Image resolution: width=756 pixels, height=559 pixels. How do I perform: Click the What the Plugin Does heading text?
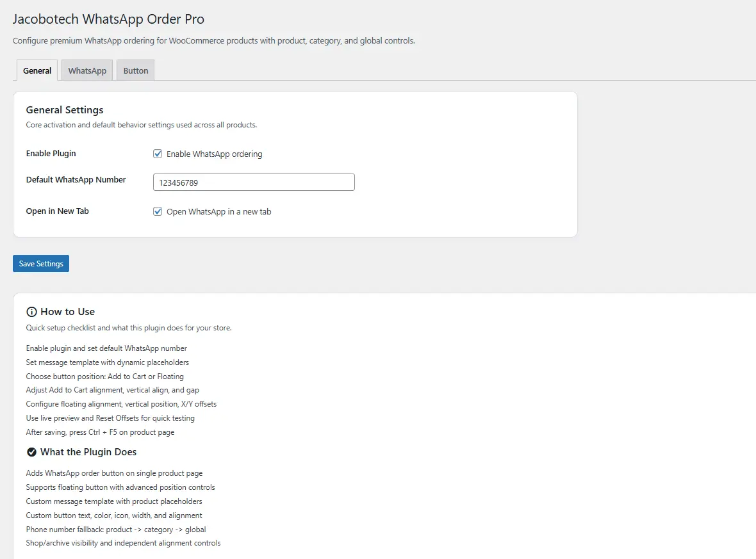(x=88, y=452)
